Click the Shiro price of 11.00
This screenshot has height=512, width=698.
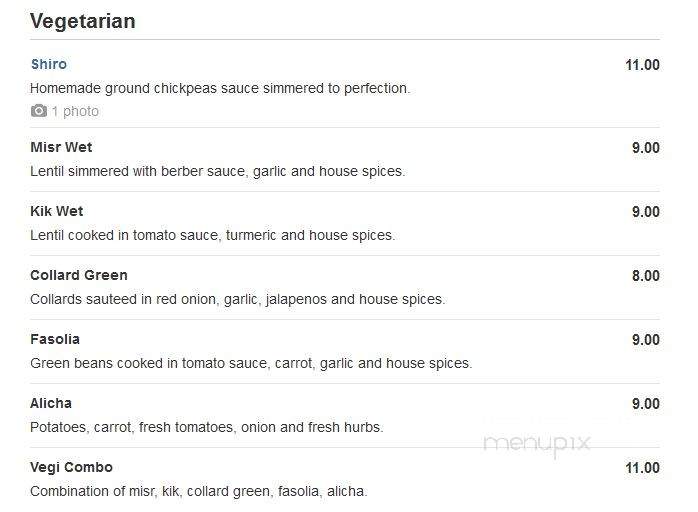click(x=642, y=65)
